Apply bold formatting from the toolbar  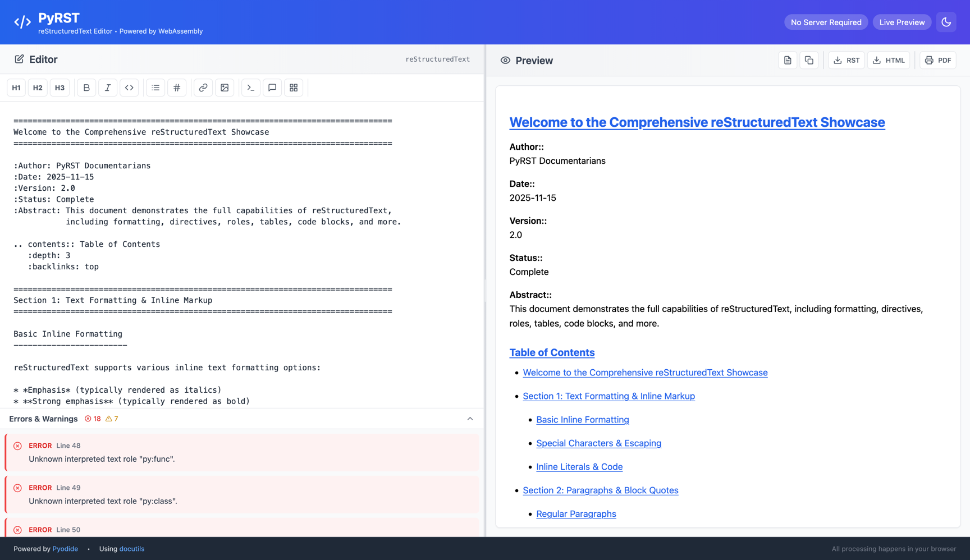pos(86,88)
